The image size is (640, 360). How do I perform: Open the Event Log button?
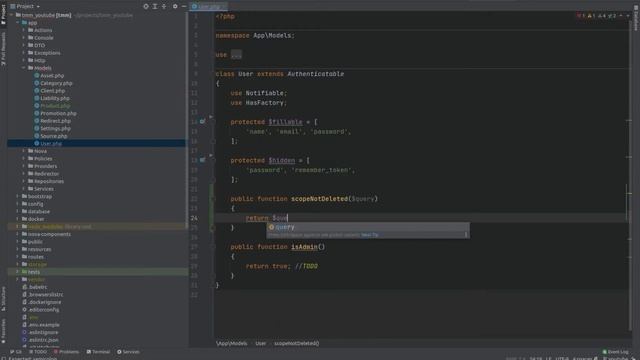tap(615, 351)
